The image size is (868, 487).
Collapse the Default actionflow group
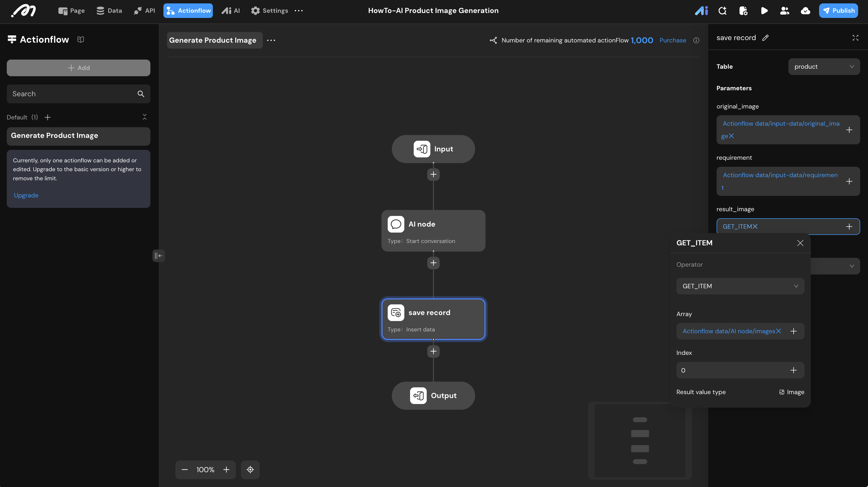(145, 117)
